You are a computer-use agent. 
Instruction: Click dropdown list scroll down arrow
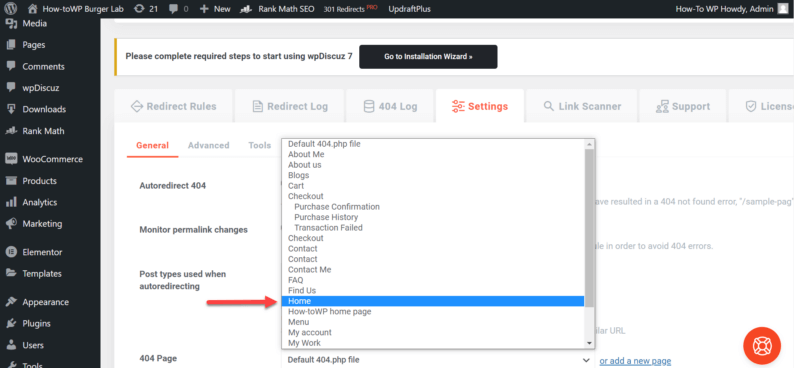coord(589,343)
